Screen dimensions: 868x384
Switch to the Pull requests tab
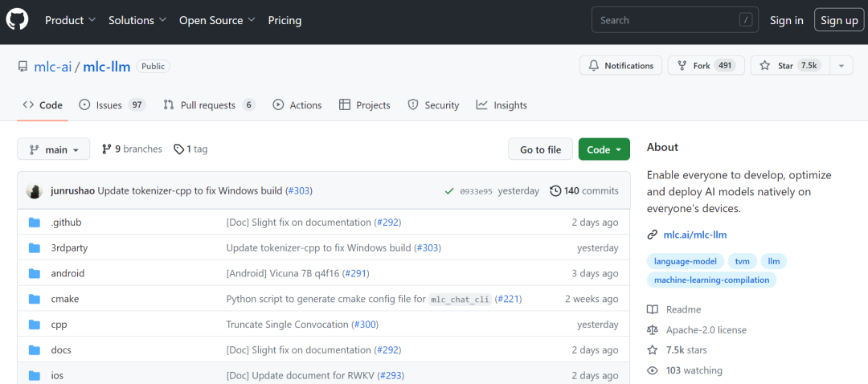(209, 105)
